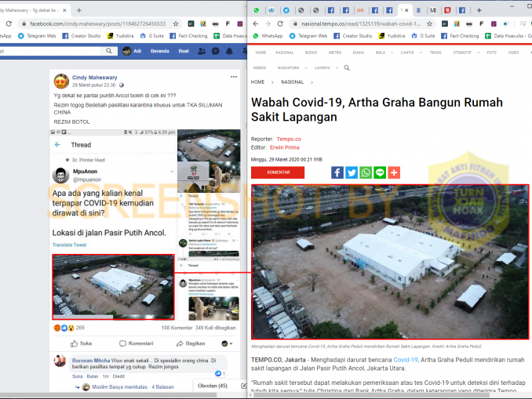Open the top-right photo thumbnail in post
This screenshot has height=399, width=532.
pos(209,145)
